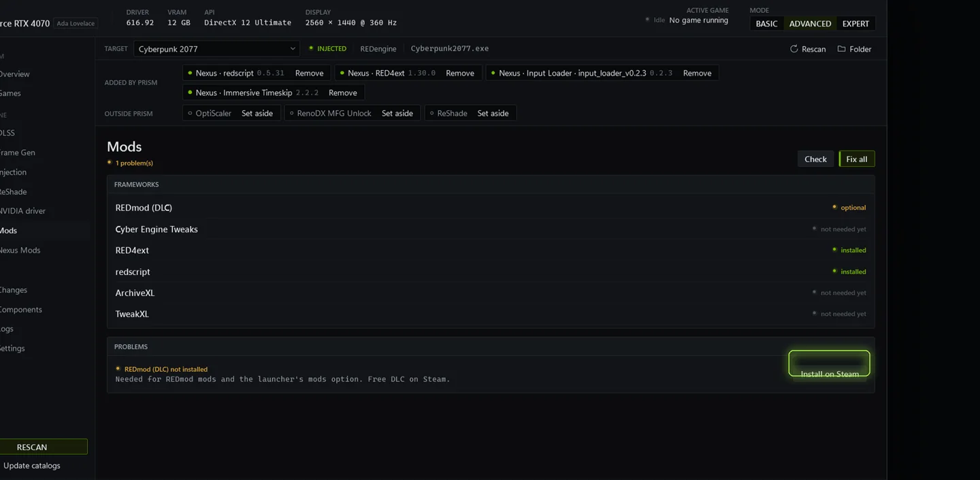980x480 pixels.
Task: Open the Logs sidebar page
Action: [7, 329]
